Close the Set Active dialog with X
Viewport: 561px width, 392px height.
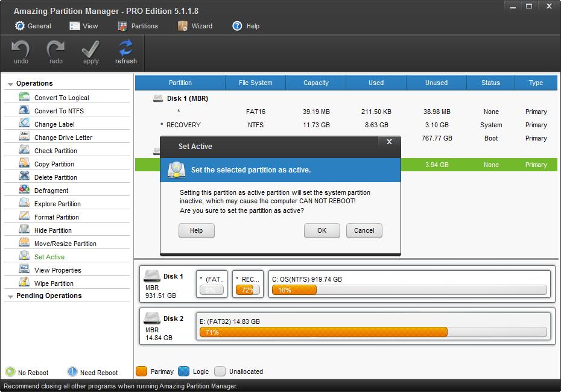click(x=389, y=142)
